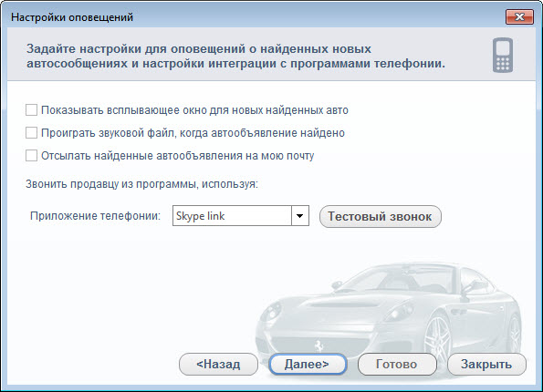Image resolution: width=543 pixels, height=392 pixels.
Task: Click the mobile phone icon in header
Action: (x=503, y=55)
